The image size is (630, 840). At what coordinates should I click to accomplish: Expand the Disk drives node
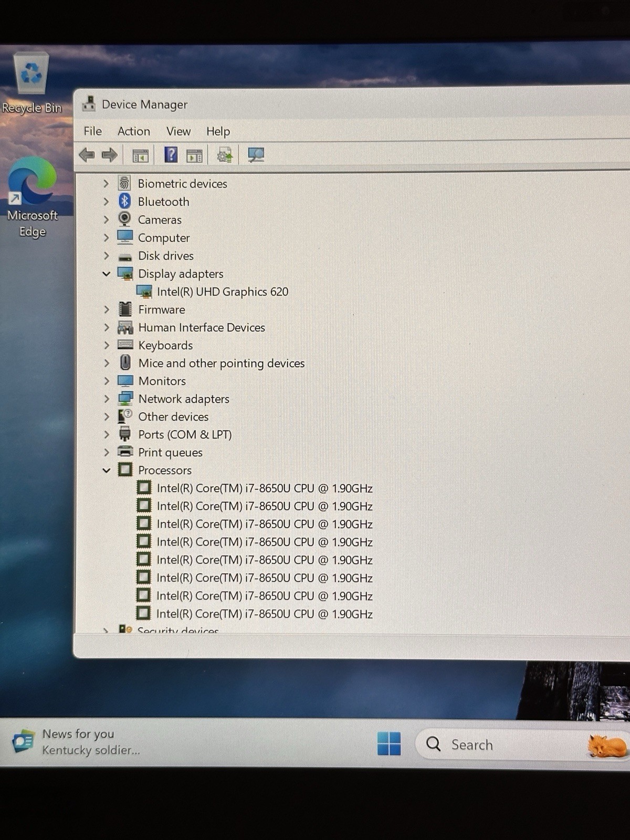106,256
